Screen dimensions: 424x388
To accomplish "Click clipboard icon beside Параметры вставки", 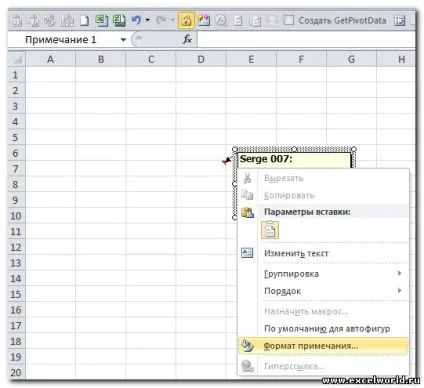I will click(247, 212).
